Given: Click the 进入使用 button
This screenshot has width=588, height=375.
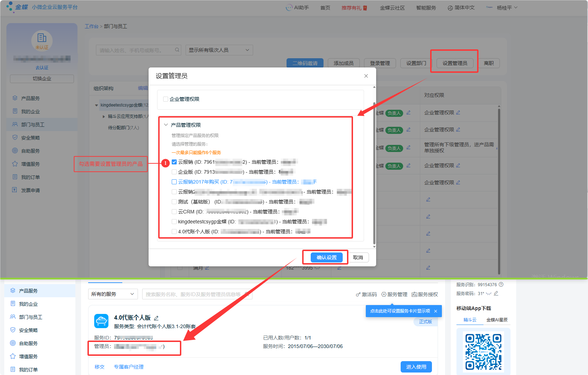Looking at the screenshot, I should (416, 367).
